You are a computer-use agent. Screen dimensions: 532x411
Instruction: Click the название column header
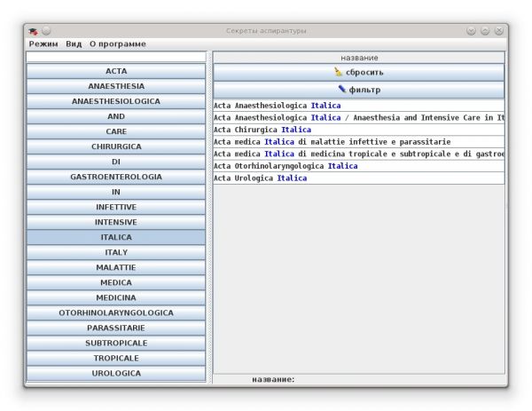click(x=358, y=58)
